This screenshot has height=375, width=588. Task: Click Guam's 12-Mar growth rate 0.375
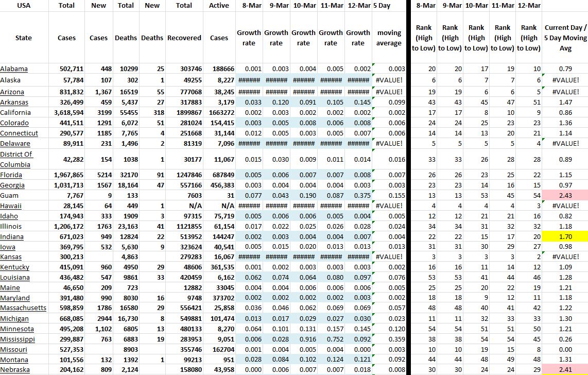coord(358,196)
